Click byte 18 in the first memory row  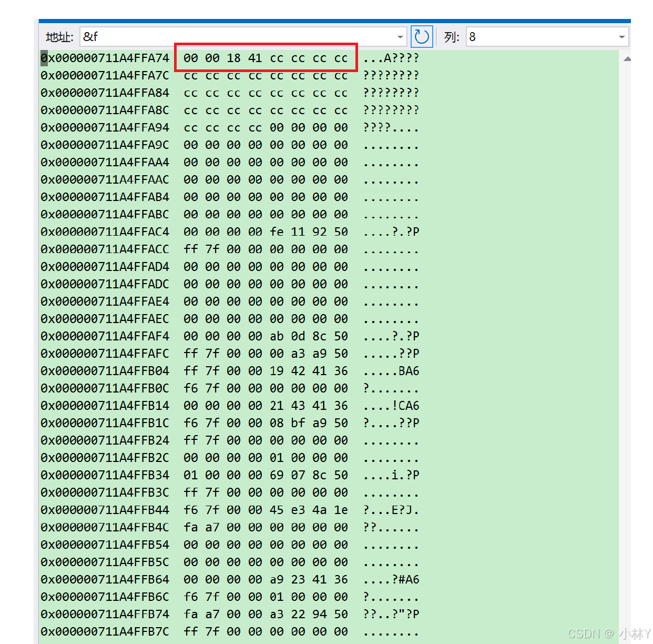click(234, 58)
